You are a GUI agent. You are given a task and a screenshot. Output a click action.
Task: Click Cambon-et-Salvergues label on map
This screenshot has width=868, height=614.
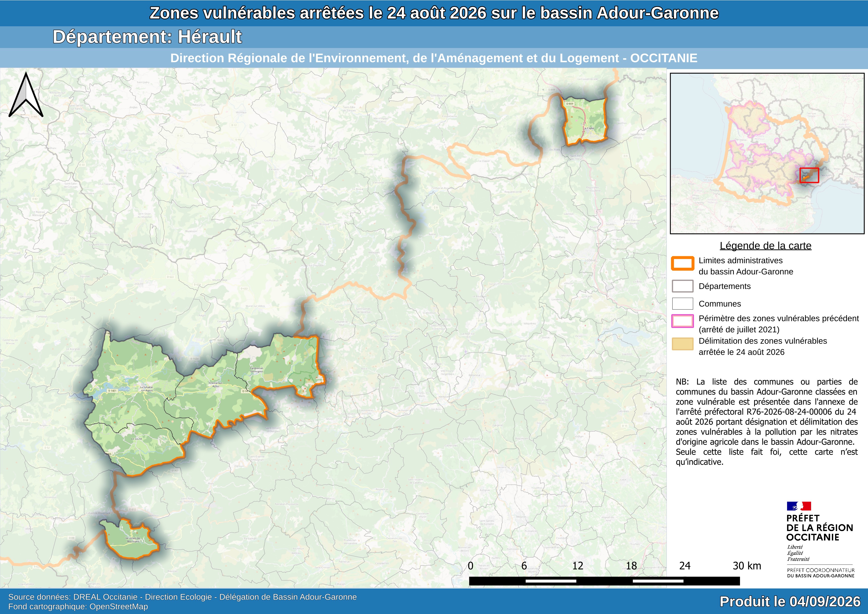257,369
